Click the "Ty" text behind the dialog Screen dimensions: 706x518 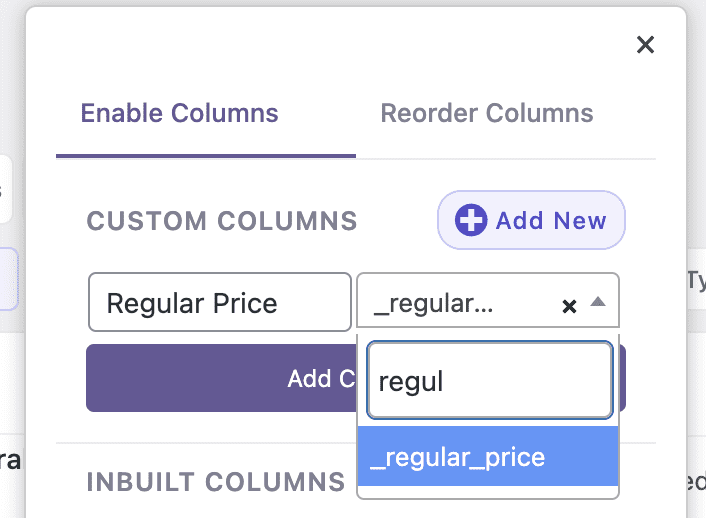[695, 279]
